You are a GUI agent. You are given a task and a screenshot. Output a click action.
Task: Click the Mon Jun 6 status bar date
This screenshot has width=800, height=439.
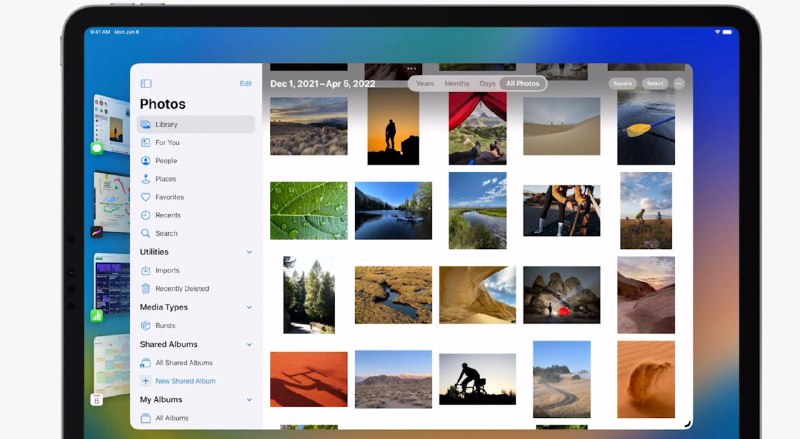[127, 32]
